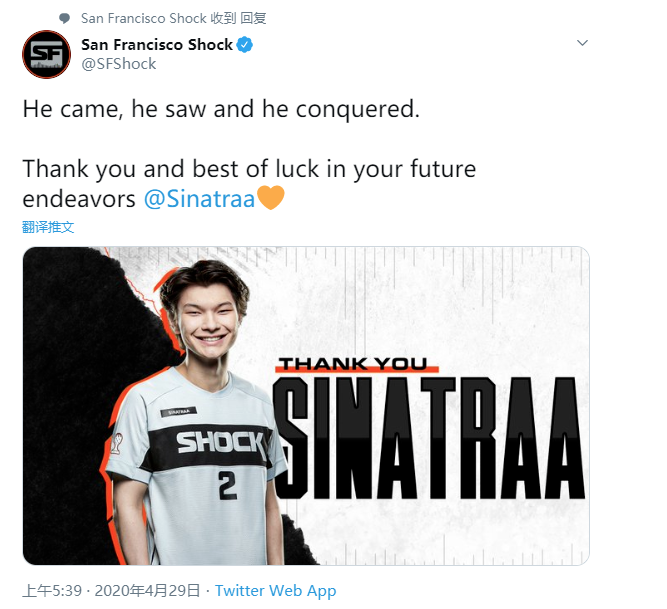Click the Twitter Web App source link
667x609 pixels.
[275, 591]
